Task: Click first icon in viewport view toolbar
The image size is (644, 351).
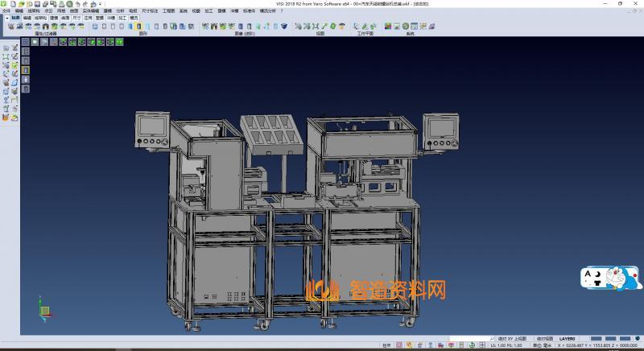Action: click(25, 42)
